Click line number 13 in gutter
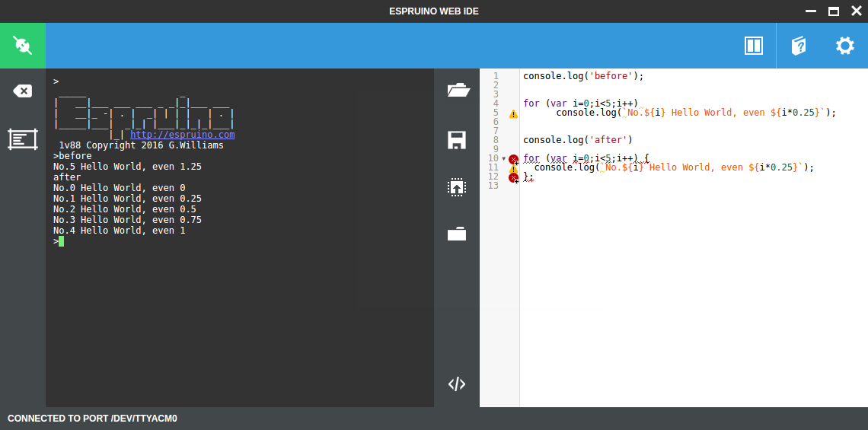 [x=493, y=185]
